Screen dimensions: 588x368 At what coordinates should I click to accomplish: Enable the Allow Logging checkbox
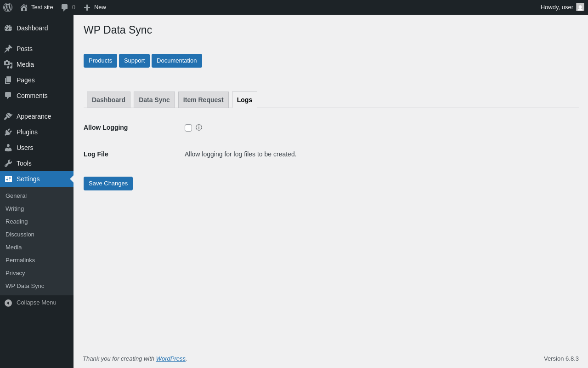coord(188,128)
